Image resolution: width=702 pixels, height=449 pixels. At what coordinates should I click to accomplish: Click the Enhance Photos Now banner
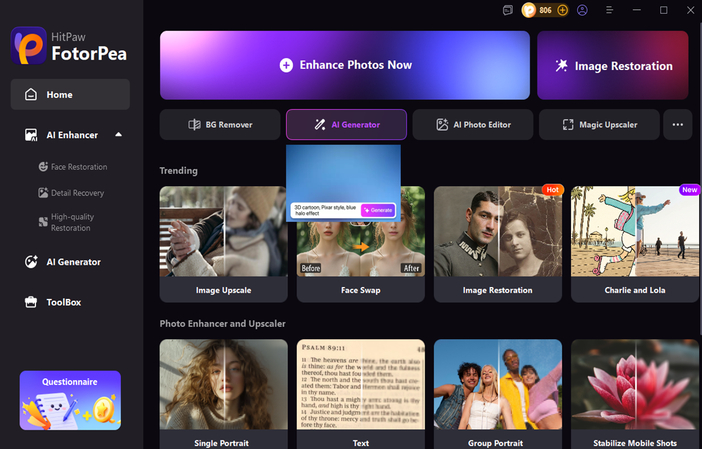point(345,65)
